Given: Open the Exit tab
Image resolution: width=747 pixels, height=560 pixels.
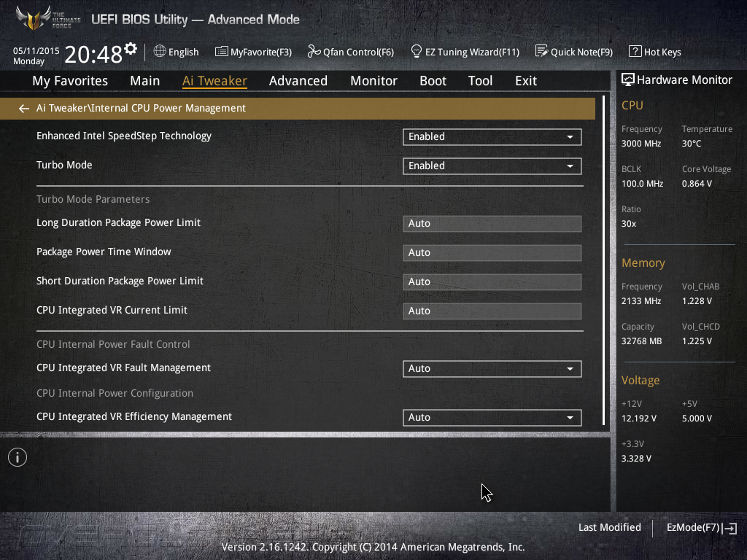Looking at the screenshot, I should 526,81.
